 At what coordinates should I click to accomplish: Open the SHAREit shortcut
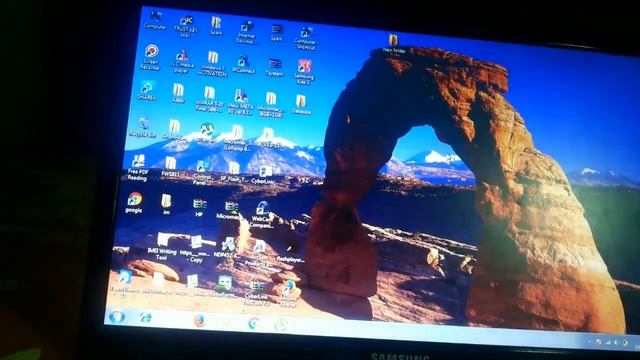(x=147, y=91)
